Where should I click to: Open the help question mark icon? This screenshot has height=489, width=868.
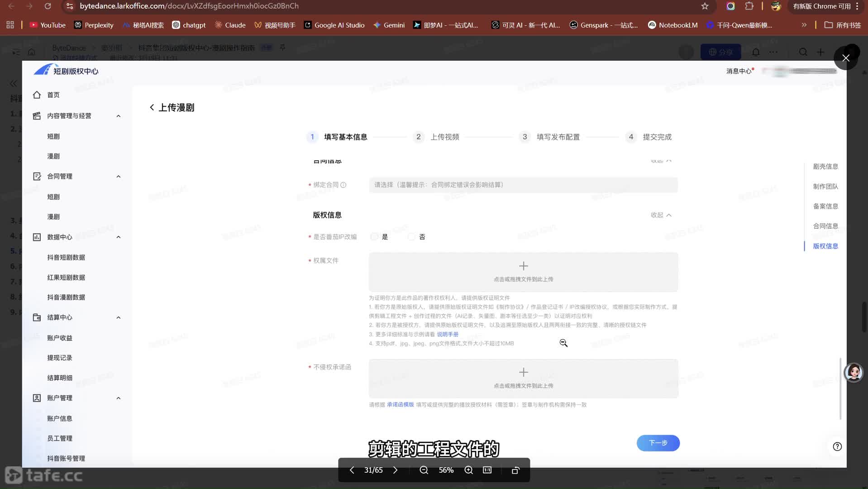pos(837,446)
